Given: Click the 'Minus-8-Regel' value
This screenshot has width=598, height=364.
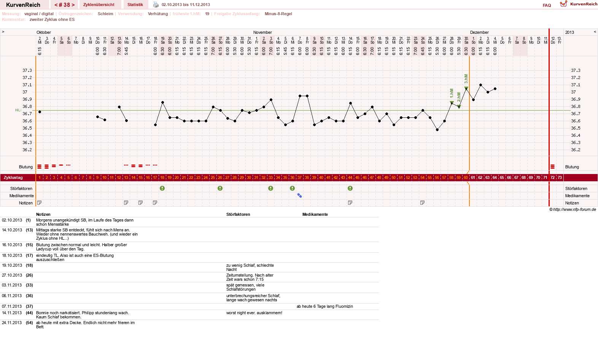Looking at the screenshot, I should click(x=278, y=14).
